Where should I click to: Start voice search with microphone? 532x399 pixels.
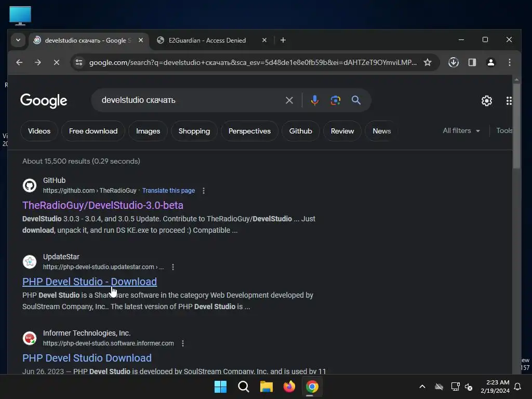[x=314, y=100]
